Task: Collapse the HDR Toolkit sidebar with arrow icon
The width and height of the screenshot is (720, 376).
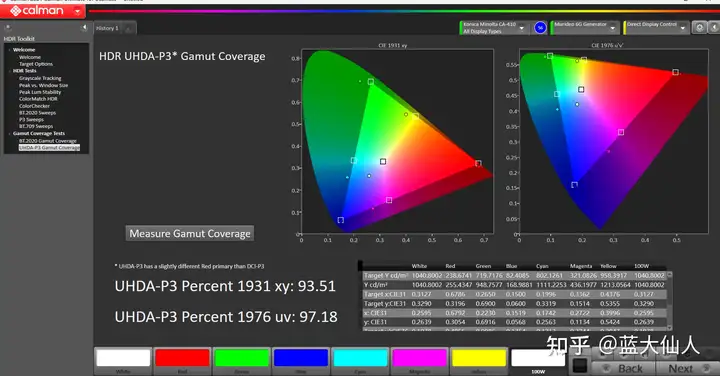Action: 84,28
